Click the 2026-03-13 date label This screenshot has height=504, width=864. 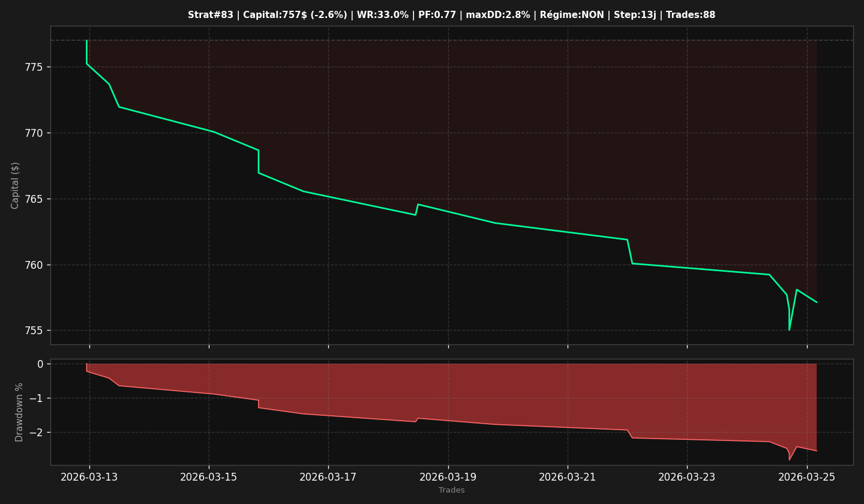(89, 477)
